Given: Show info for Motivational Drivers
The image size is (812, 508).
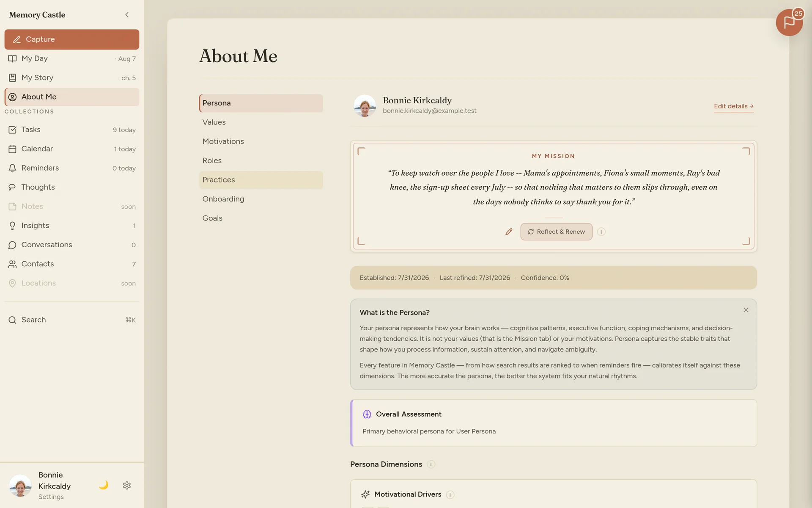Looking at the screenshot, I should click(450, 494).
